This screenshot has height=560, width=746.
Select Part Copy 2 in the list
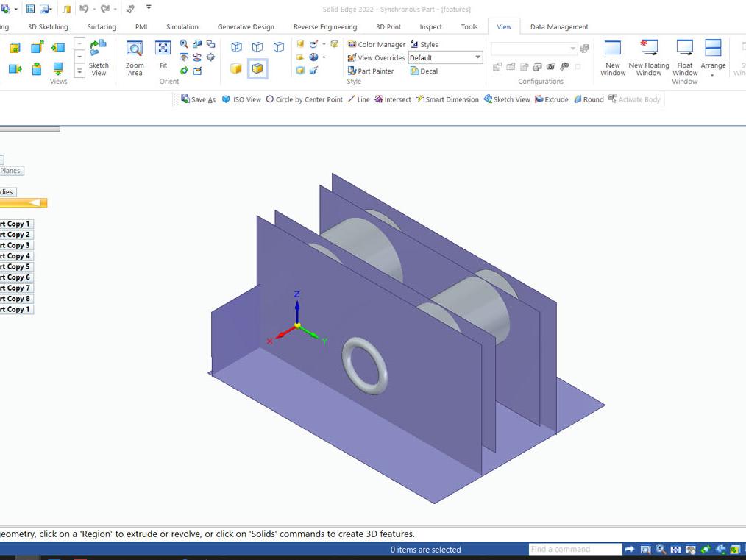(x=15, y=235)
